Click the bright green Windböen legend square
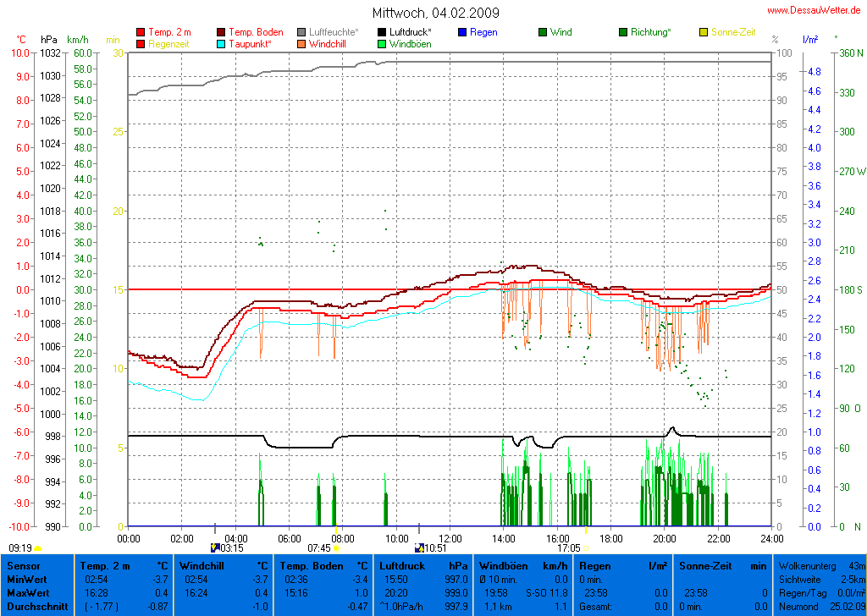The height and width of the screenshot is (616, 867). point(382,43)
